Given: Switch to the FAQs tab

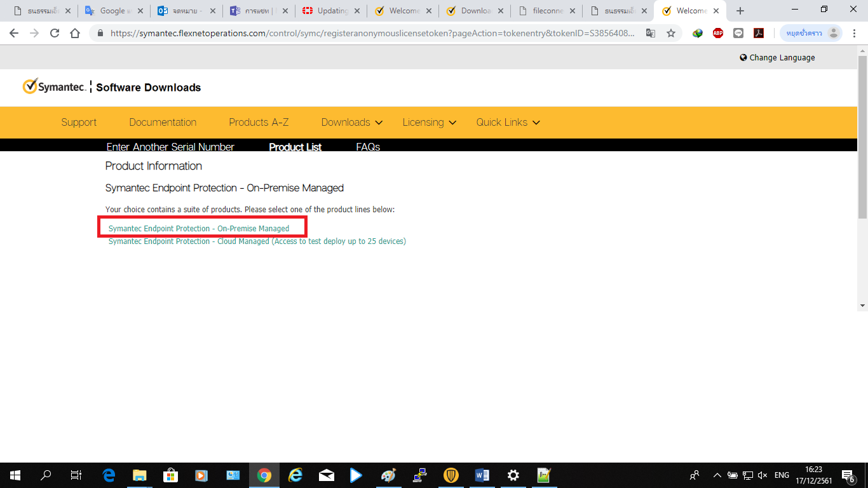Looking at the screenshot, I should click(x=368, y=147).
